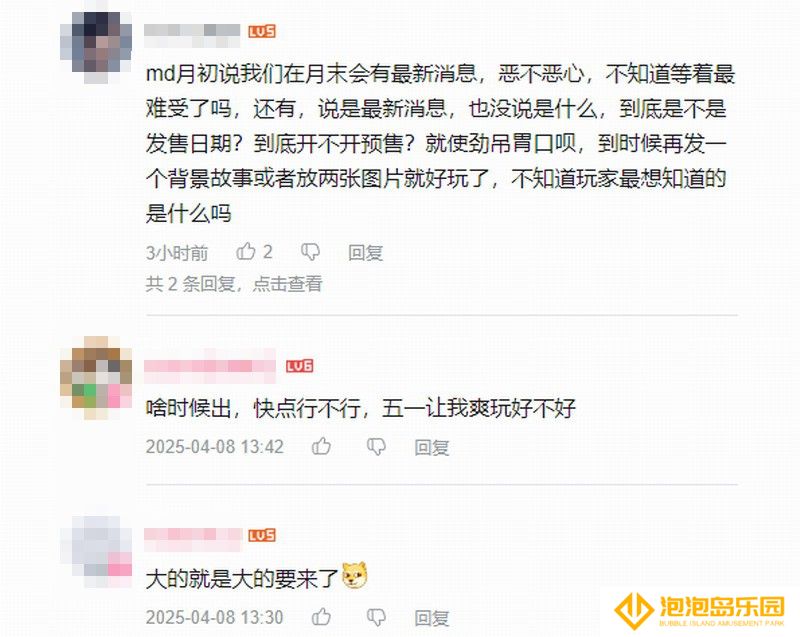Screen dimensions: 800x637
Task: Dislike the comment posted at 13:42
Action: [x=376, y=447]
